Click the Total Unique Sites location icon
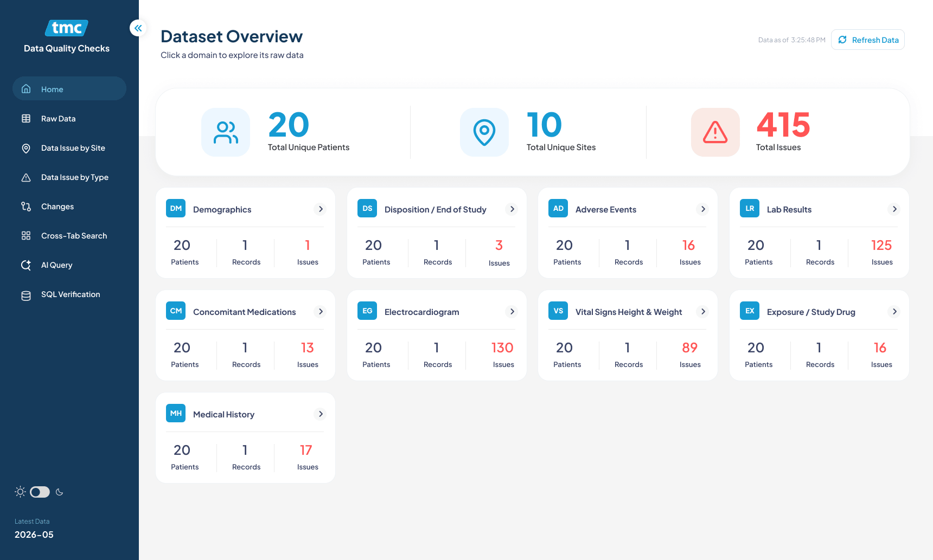 [x=484, y=132]
